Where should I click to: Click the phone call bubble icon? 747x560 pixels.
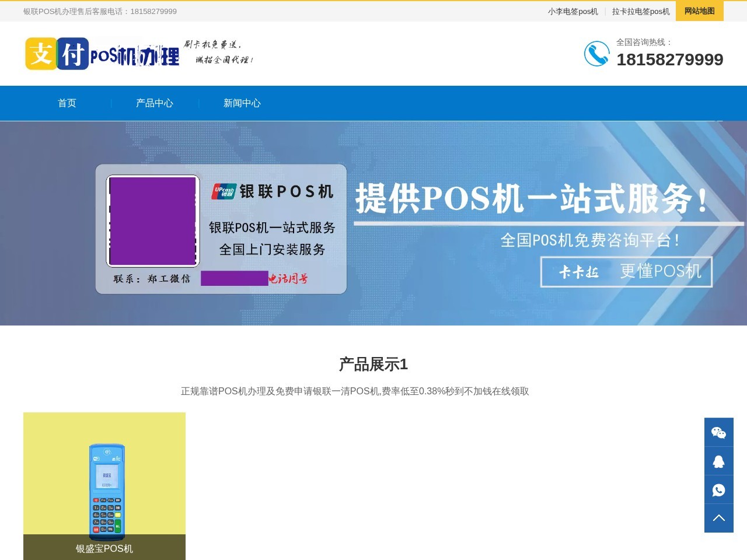coord(718,489)
